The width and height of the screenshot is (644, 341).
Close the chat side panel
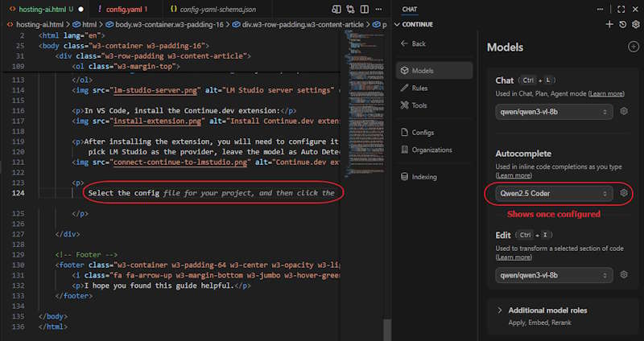pyautogui.click(x=635, y=9)
